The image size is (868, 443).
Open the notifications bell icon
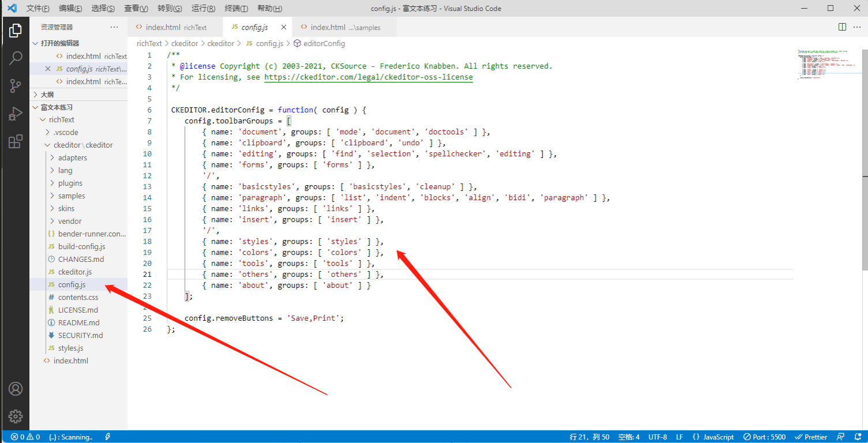point(859,437)
